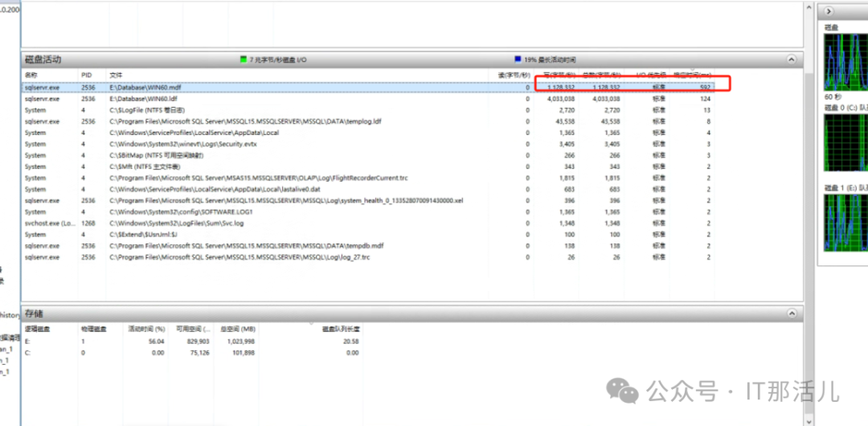Select the E:\Database\WIN60.mdf row

click(369, 88)
